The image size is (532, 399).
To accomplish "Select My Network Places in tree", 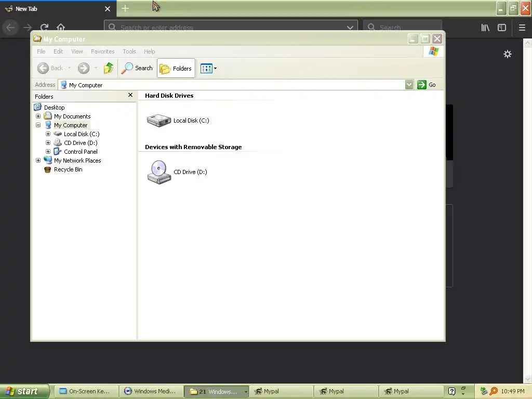I will 77,161.
